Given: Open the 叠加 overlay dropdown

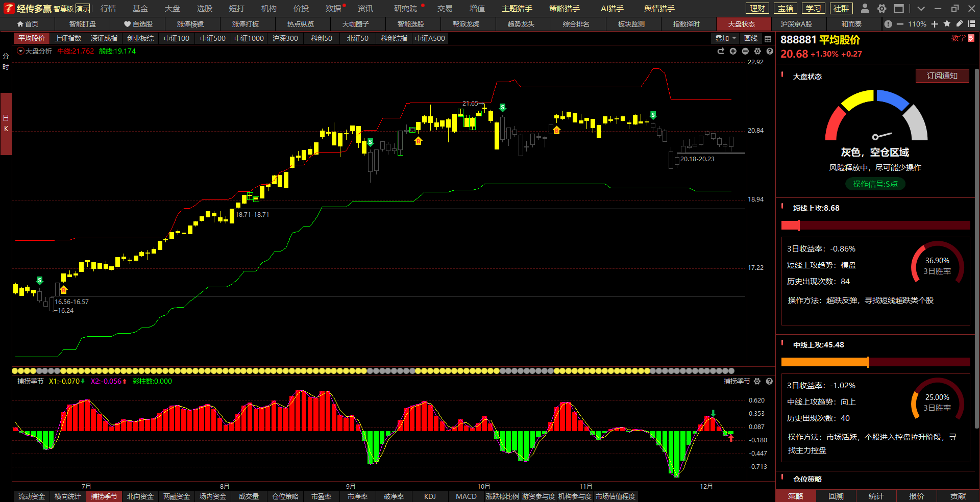Looking at the screenshot, I should pos(725,39).
